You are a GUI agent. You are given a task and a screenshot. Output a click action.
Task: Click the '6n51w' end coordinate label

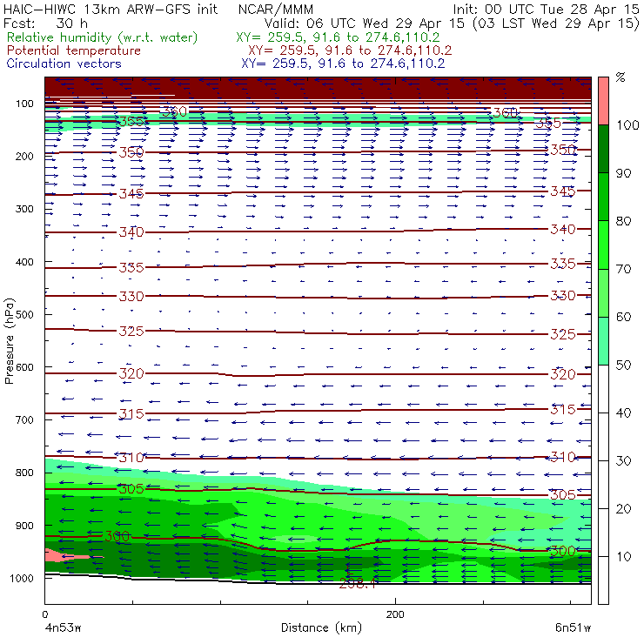tap(573, 627)
